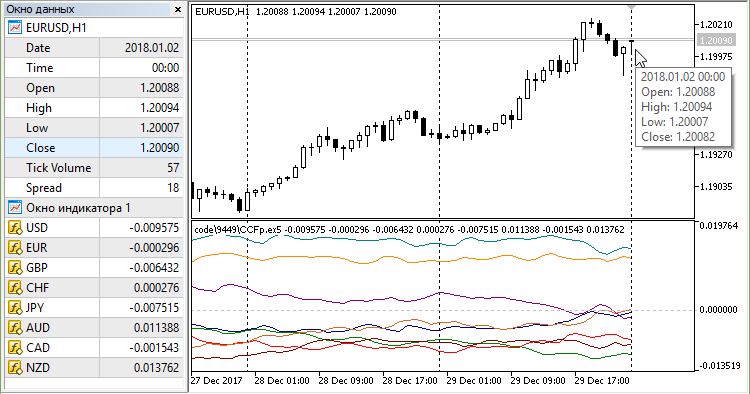Click time axis label 28 Dec 09:00
This screenshot has width=750, height=394.
pos(346,381)
